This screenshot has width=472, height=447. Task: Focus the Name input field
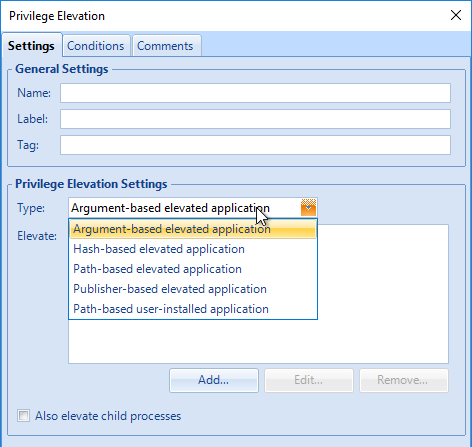[255, 93]
